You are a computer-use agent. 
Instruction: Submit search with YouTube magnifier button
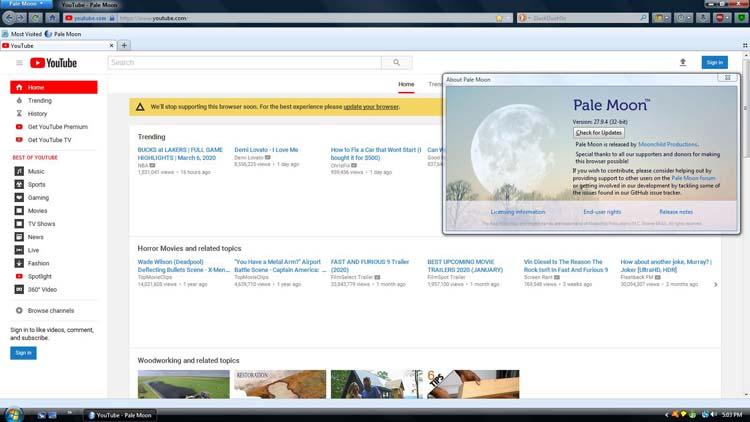tap(397, 63)
